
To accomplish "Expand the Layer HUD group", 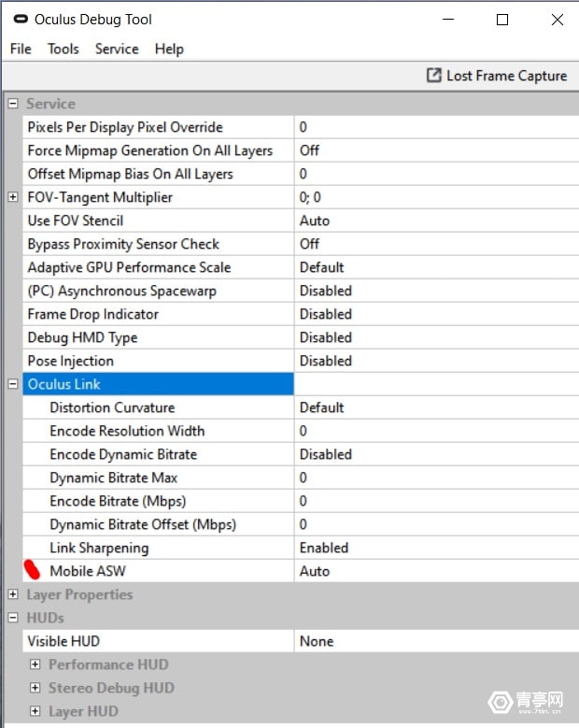I will [35, 711].
